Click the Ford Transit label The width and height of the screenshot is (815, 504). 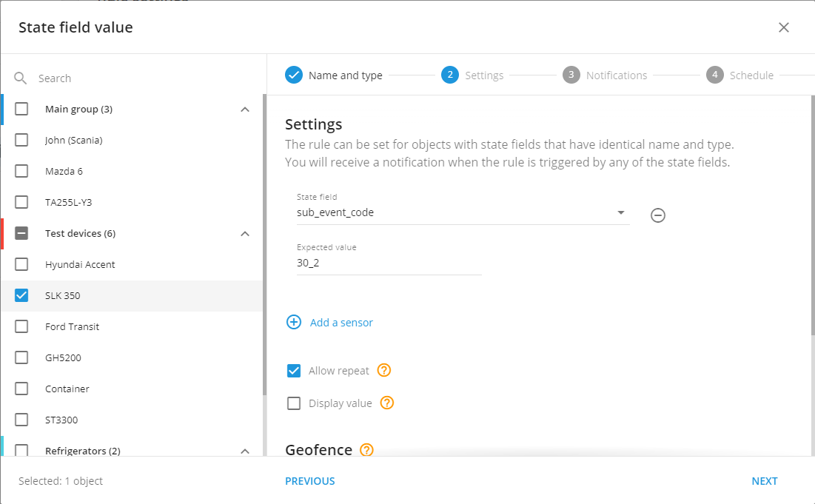[x=73, y=327]
